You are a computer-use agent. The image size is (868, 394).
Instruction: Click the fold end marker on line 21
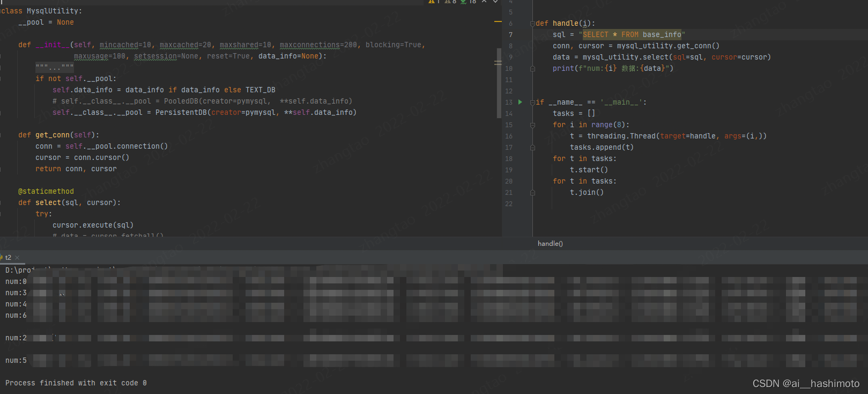(532, 193)
